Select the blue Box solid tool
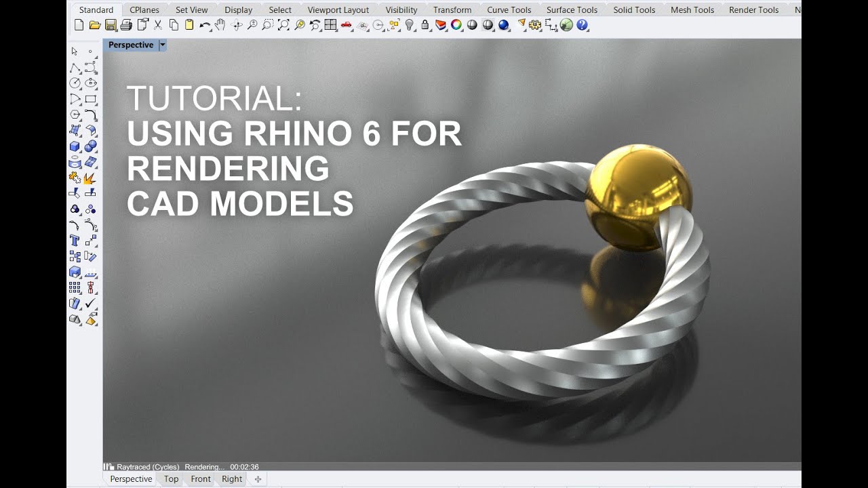The height and width of the screenshot is (488, 868). (75, 146)
